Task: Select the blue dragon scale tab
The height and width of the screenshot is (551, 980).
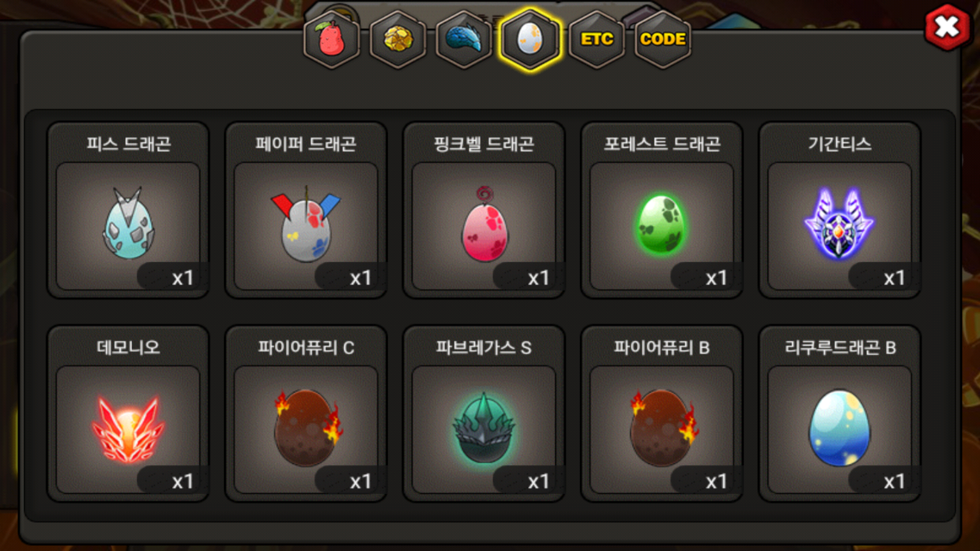Action: [x=464, y=39]
